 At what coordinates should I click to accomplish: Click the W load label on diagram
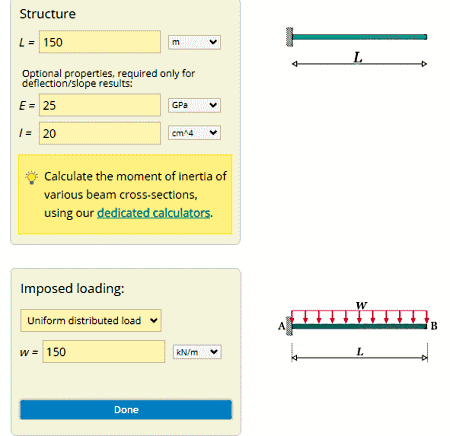[x=361, y=305]
